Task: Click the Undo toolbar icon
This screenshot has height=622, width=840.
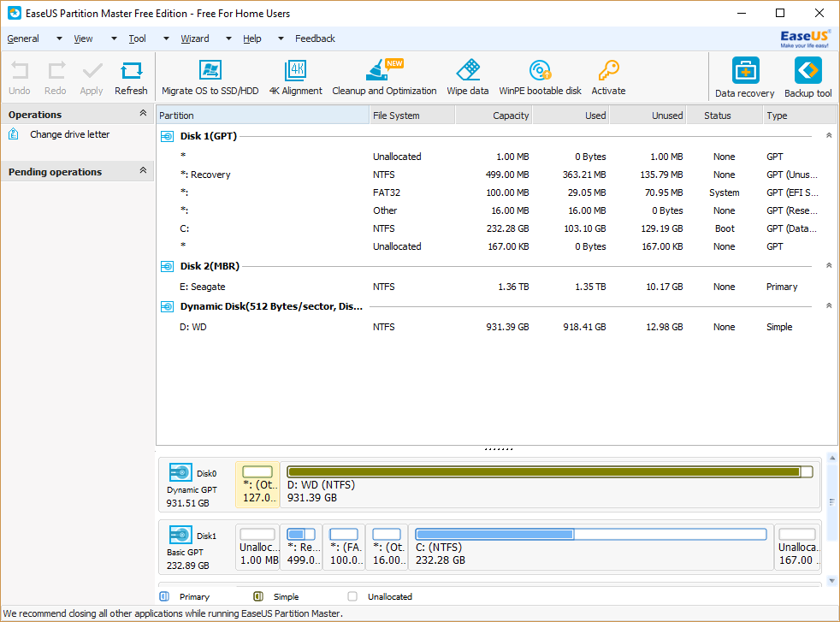Action: click(20, 70)
